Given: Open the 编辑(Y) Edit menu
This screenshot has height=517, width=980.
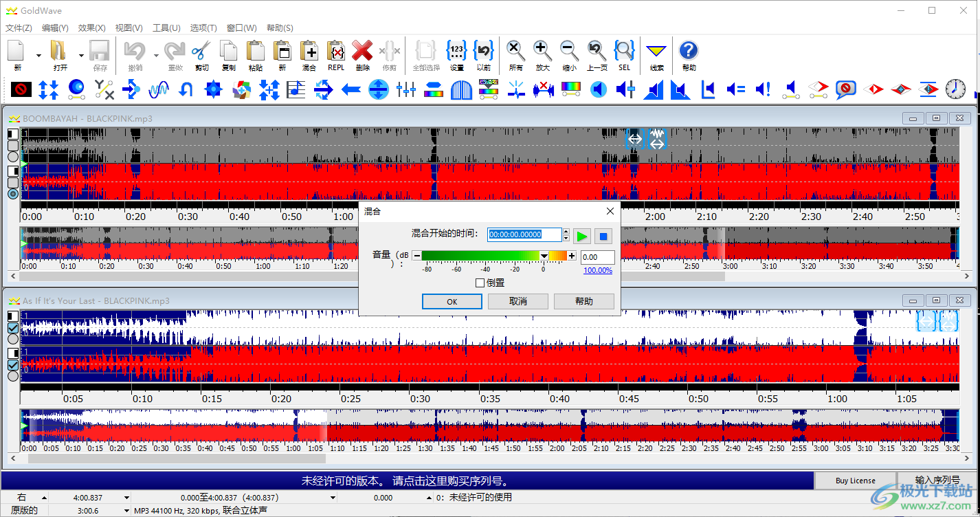Looking at the screenshot, I should [x=55, y=28].
